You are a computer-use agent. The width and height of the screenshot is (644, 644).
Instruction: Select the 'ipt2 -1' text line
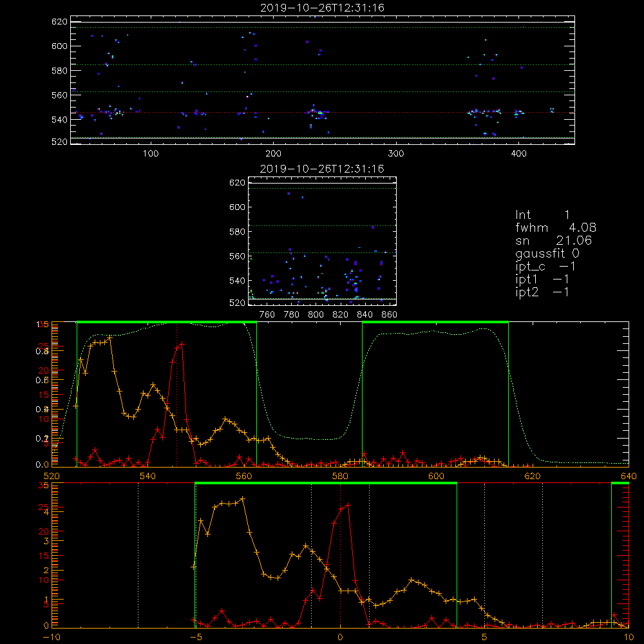[x=542, y=292]
